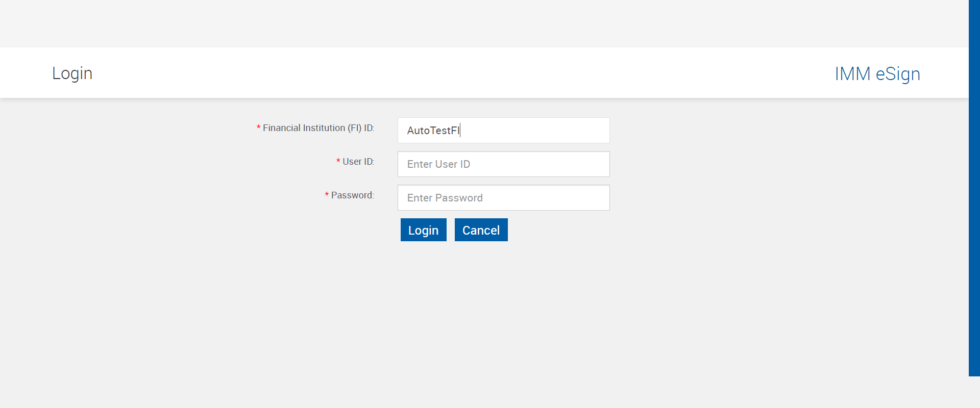980x408 pixels.
Task: Place cursor in the typed AutoTestFI text
Action: [x=433, y=131]
